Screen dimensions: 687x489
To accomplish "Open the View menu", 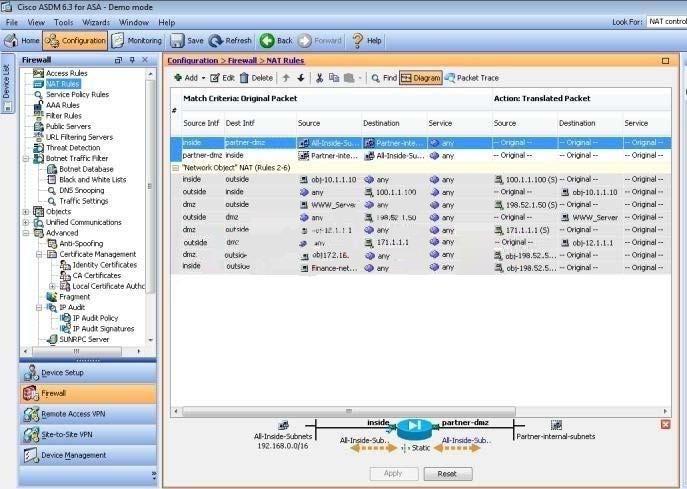I will point(36,22).
